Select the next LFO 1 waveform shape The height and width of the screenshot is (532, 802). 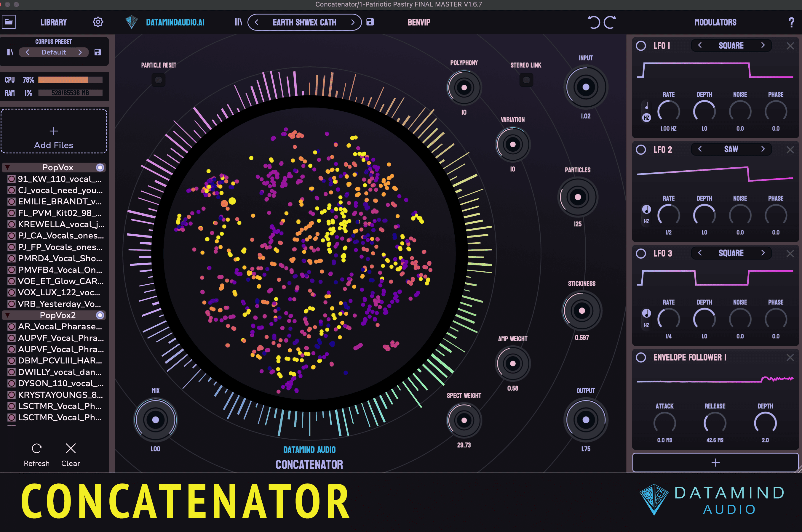tap(763, 45)
